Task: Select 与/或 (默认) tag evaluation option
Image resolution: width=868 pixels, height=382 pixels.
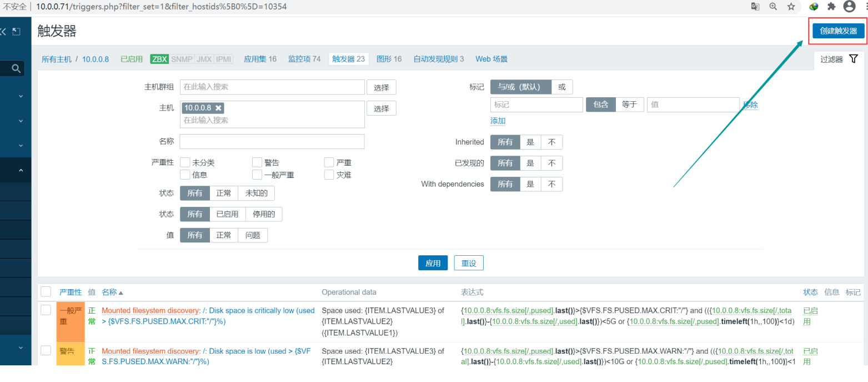Action: pyautogui.click(x=521, y=87)
